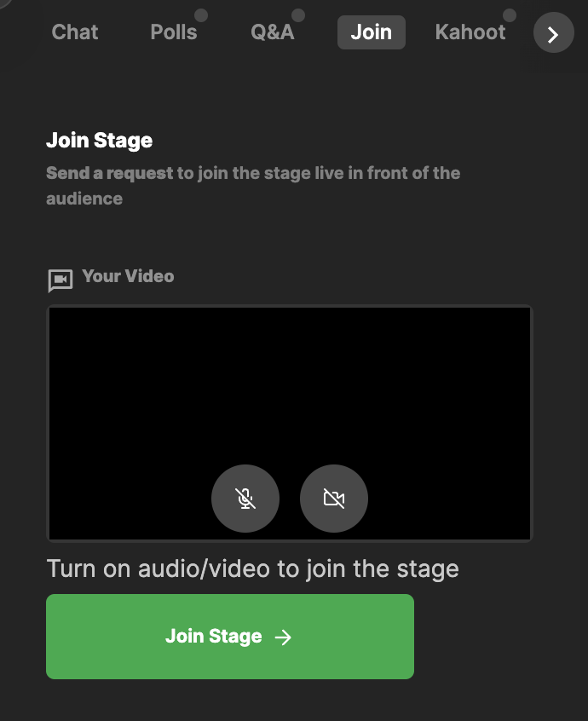
Task: Click the notification dot on the Kahoot tab
Action: [x=509, y=14]
